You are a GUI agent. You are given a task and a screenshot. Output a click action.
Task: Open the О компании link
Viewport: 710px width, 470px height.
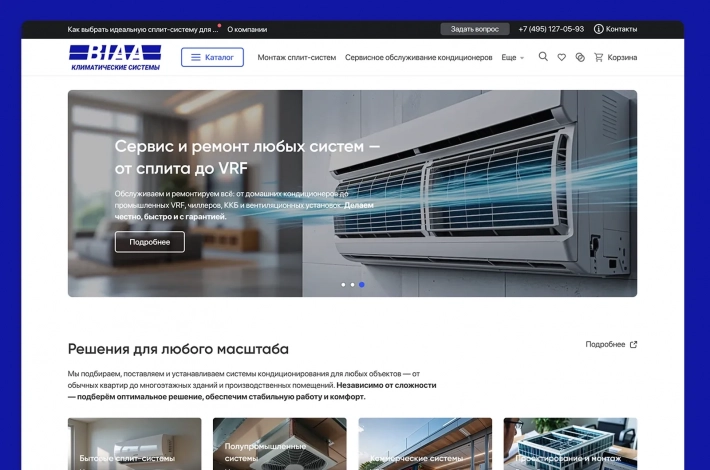click(246, 30)
